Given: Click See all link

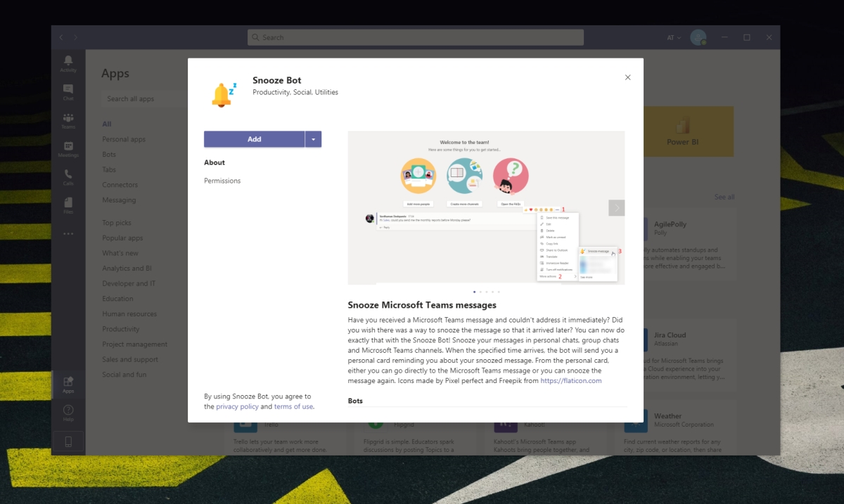Looking at the screenshot, I should (x=724, y=197).
